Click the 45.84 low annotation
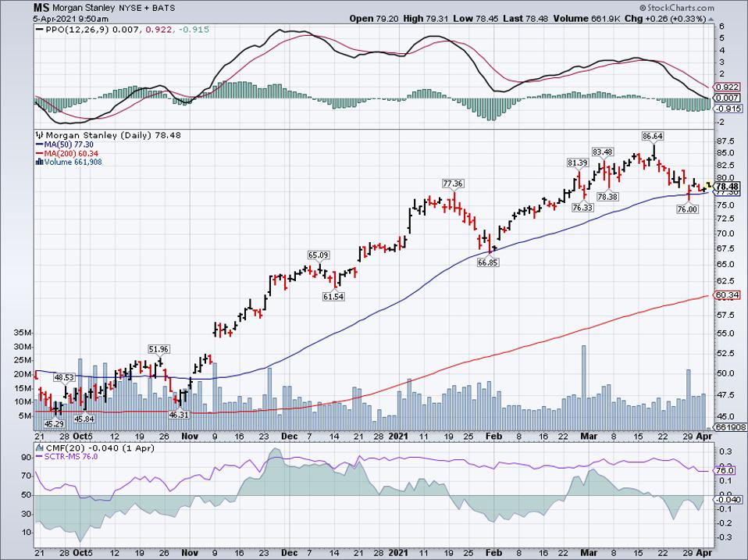 (84, 419)
